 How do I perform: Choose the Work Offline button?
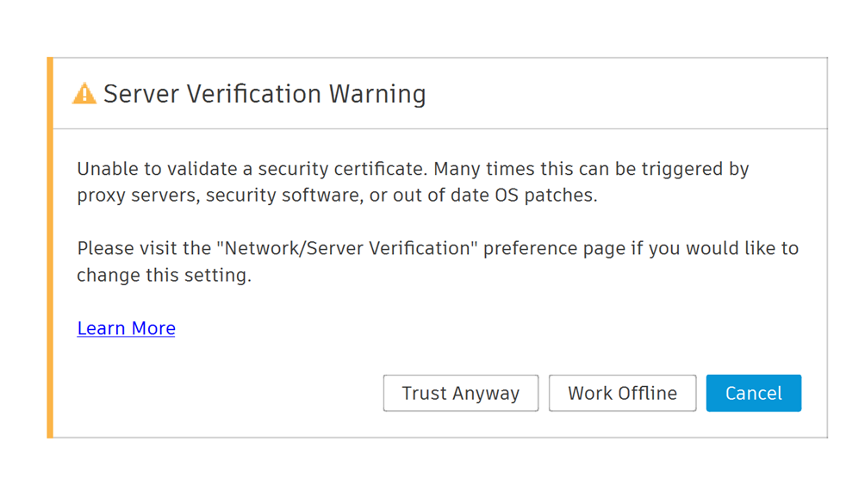pos(622,394)
